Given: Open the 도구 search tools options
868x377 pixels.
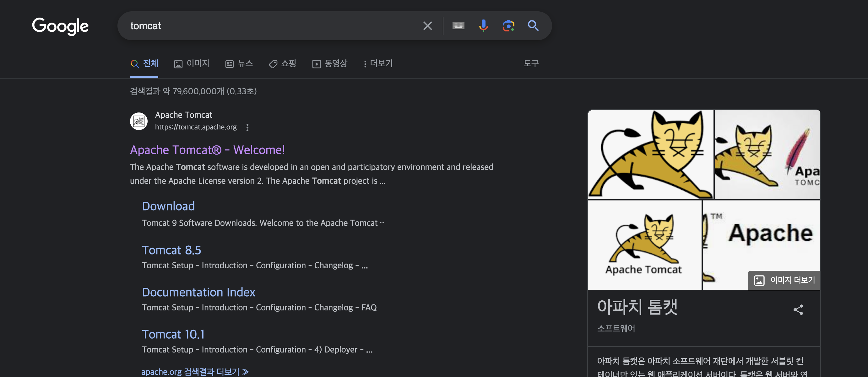Looking at the screenshot, I should pyautogui.click(x=531, y=63).
